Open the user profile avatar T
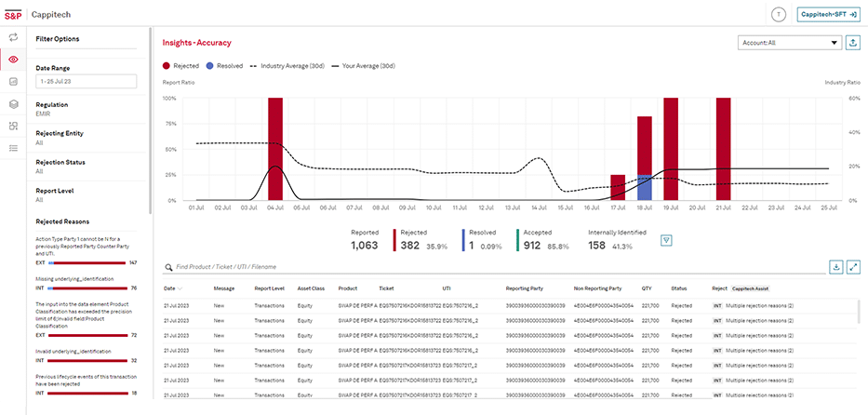The image size is (868, 415). [779, 14]
